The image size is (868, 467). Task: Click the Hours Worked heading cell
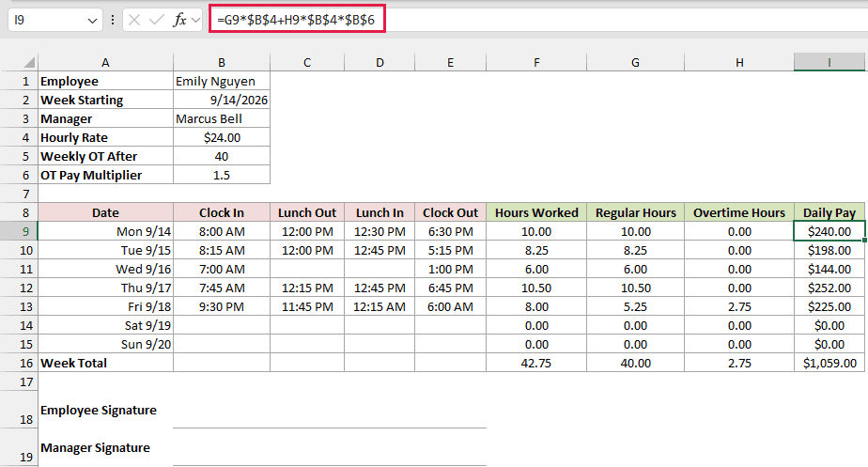pos(536,212)
